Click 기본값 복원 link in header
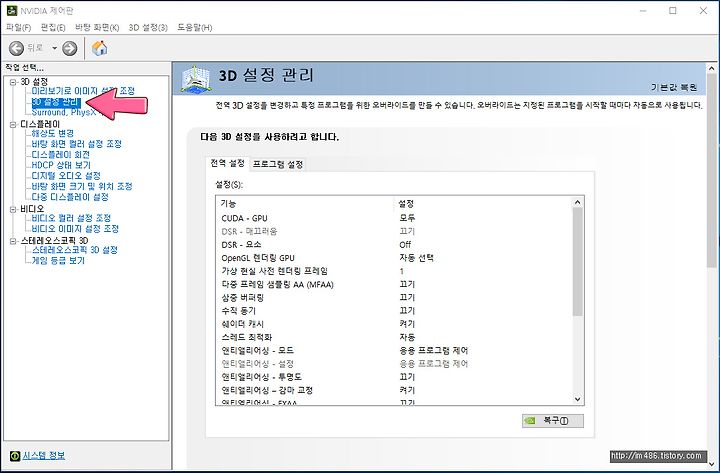 pos(674,87)
